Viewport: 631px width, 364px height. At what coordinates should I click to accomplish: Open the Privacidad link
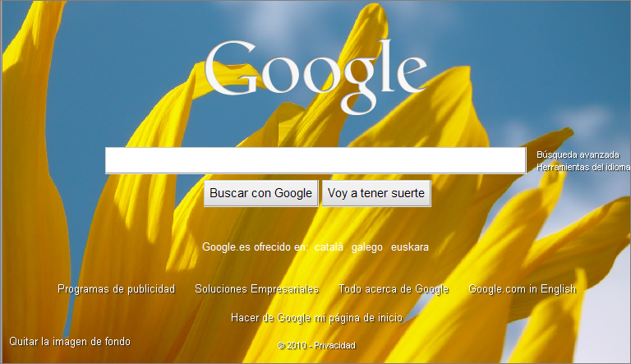(x=335, y=345)
